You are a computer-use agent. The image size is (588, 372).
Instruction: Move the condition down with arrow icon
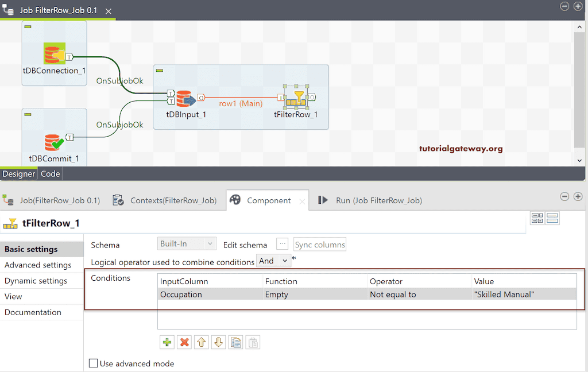click(218, 342)
